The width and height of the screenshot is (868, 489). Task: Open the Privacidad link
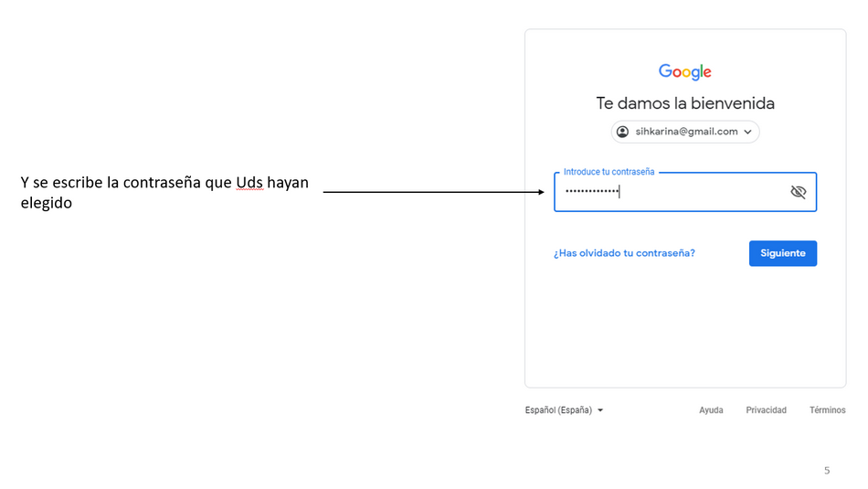tap(766, 410)
